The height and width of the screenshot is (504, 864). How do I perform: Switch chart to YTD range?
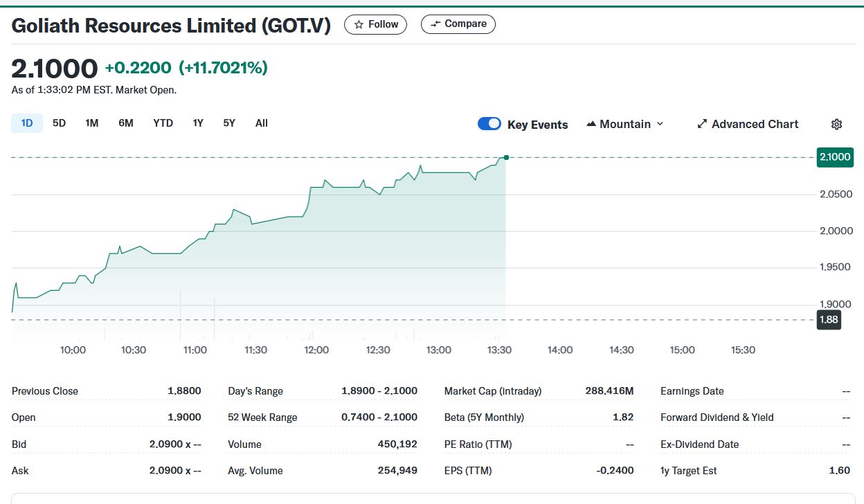tap(163, 123)
